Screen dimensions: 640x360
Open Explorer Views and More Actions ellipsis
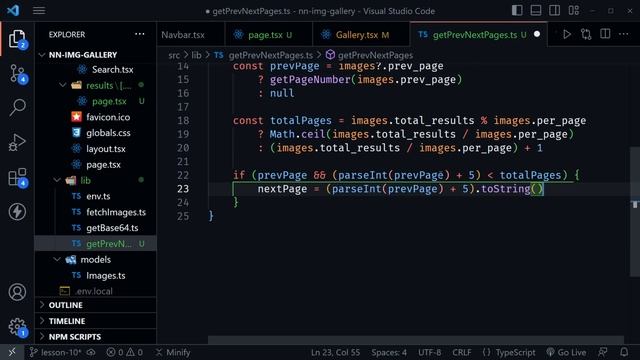[140, 34]
